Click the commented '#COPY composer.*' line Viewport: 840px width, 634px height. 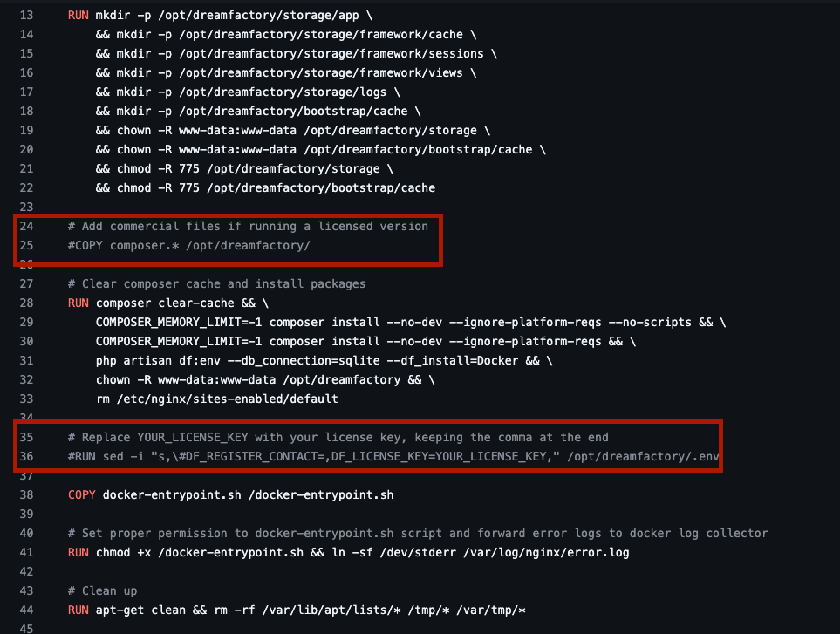tap(188, 245)
